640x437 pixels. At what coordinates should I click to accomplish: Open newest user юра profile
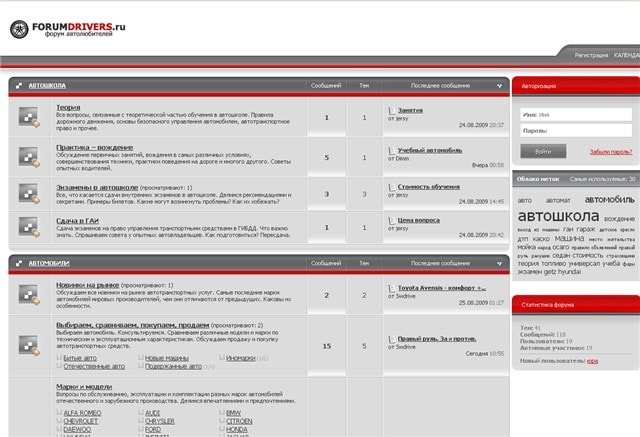pos(592,361)
